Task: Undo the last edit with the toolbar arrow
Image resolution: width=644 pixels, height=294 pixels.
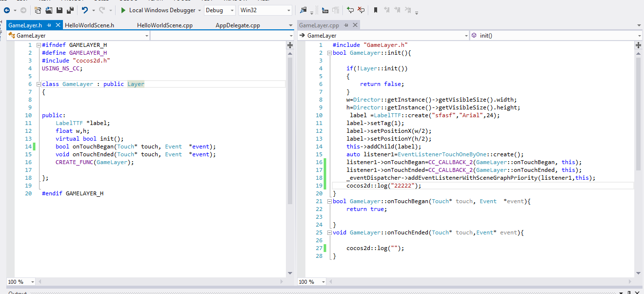Action: pos(85,10)
